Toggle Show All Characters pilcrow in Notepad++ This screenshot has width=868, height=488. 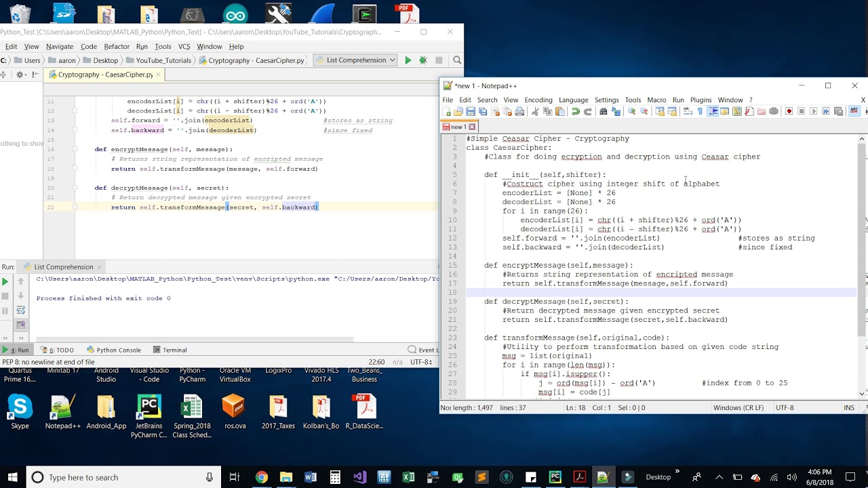pyautogui.click(x=701, y=112)
